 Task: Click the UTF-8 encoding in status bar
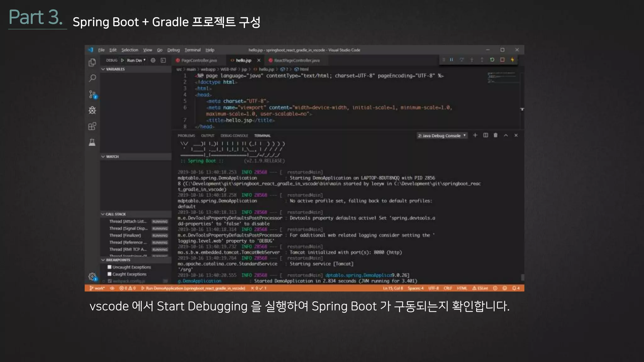pyautogui.click(x=433, y=288)
